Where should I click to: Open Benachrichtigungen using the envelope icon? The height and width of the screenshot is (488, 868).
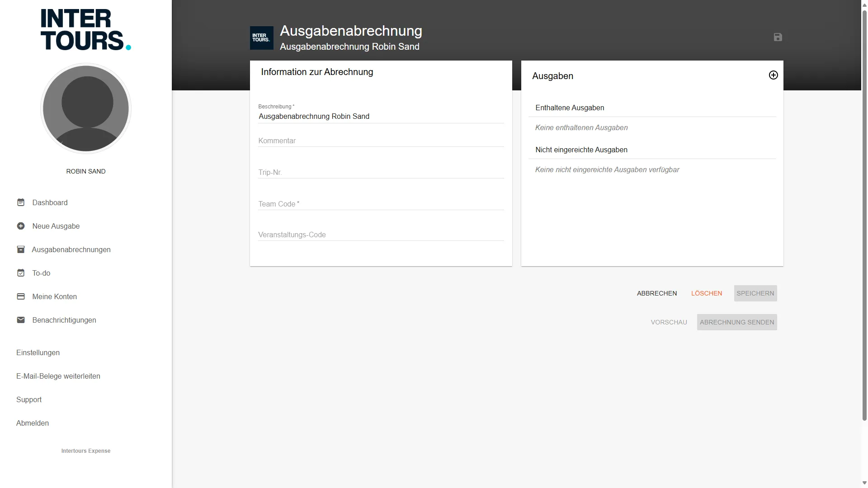[x=21, y=320]
